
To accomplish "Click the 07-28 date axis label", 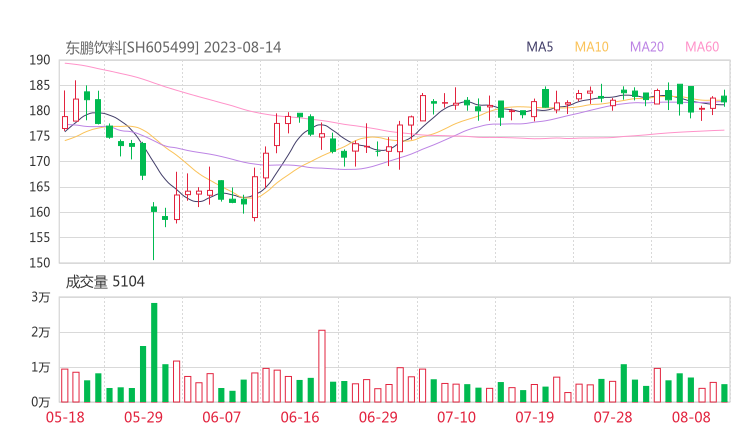I will (613, 417).
